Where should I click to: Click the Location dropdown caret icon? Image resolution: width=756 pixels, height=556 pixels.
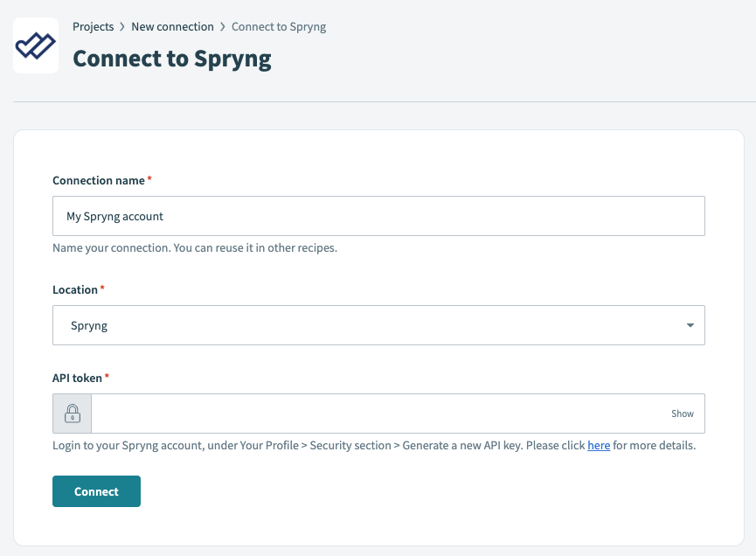coord(690,324)
